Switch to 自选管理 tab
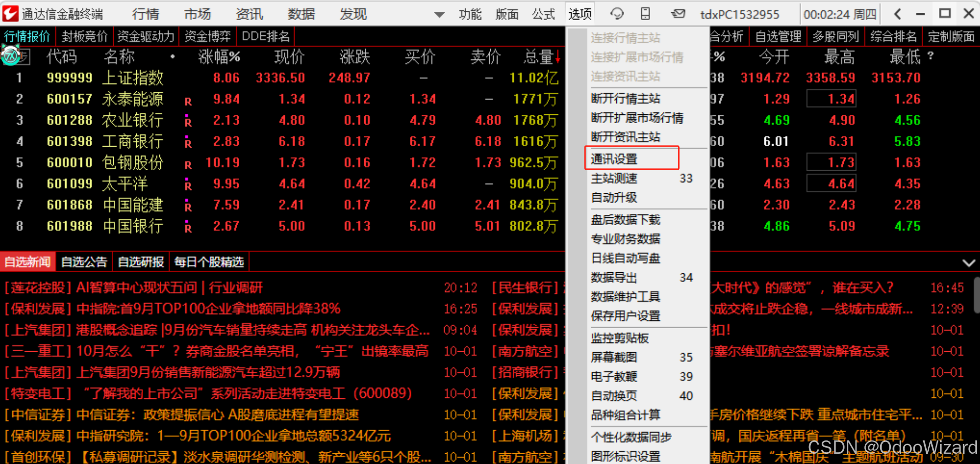The height and width of the screenshot is (464, 980). pos(778,36)
